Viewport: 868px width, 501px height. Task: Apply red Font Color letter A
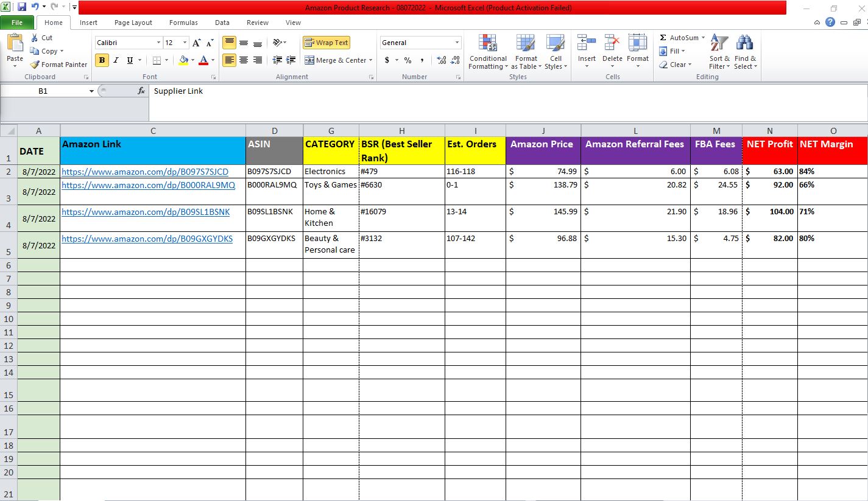tap(204, 60)
